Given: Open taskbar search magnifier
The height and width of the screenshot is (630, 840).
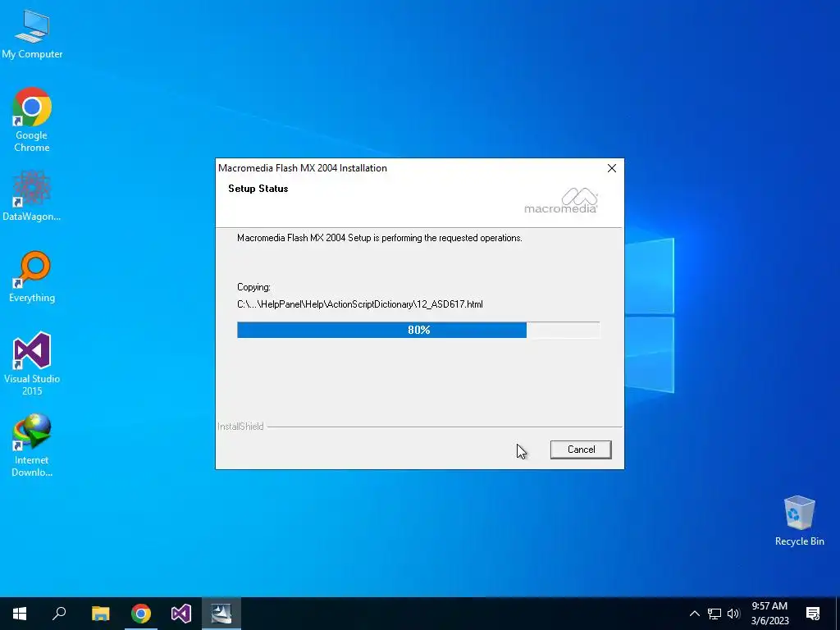Looking at the screenshot, I should (x=59, y=614).
